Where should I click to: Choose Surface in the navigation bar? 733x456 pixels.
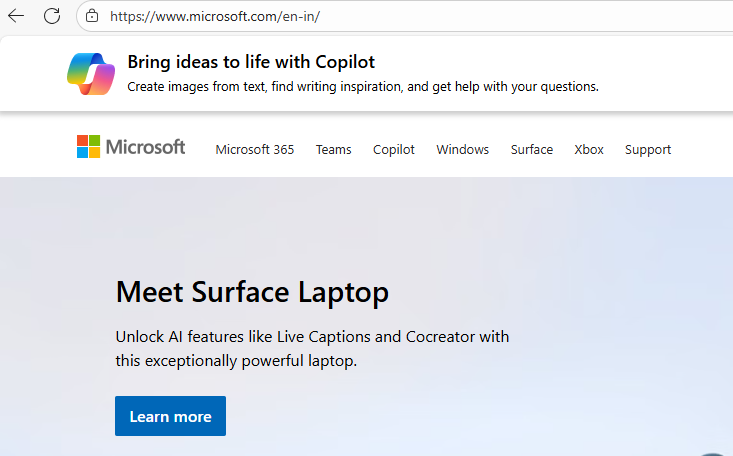pyautogui.click(x=531, y=150)
